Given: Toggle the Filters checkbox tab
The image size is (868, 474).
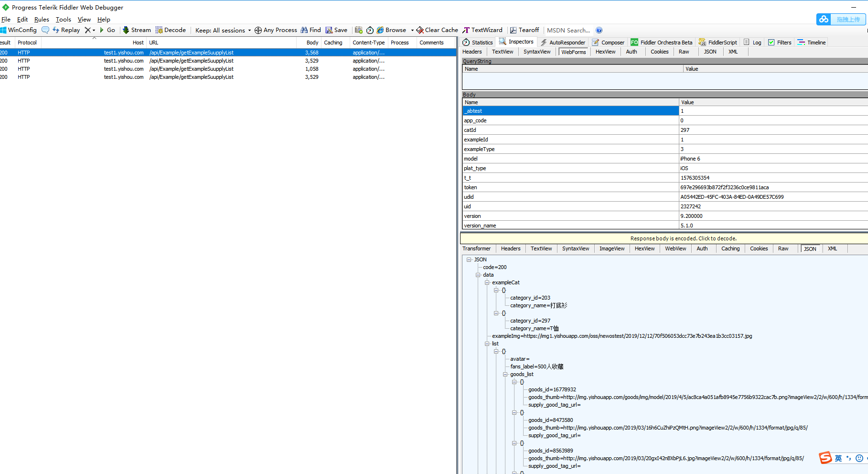Looking at the screenshot, I should point(779,43).
